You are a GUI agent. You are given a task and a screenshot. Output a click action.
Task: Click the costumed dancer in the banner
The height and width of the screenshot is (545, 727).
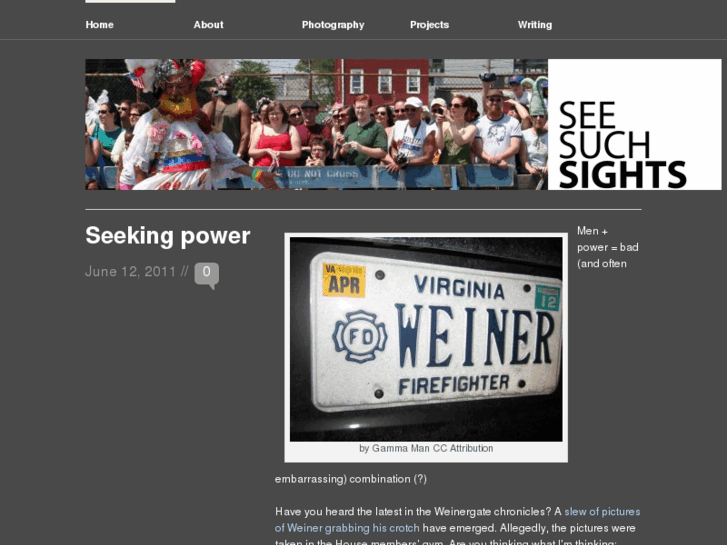click(179, 124)
